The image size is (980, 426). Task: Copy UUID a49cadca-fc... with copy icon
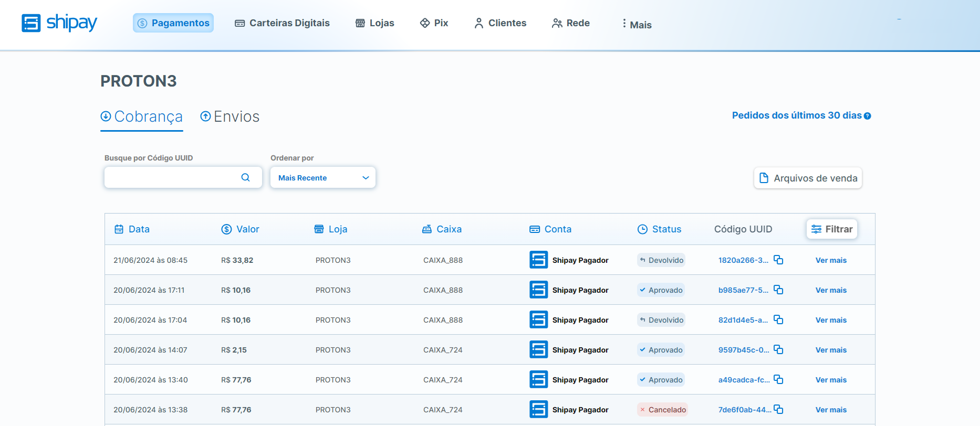coord(778,379)
